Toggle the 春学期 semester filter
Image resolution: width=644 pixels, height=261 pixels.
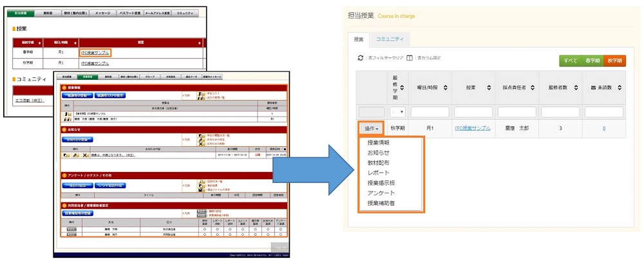click(592, 61)
